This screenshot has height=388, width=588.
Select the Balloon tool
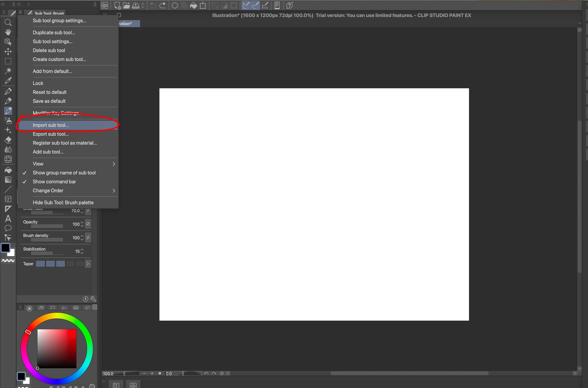point(8,228)
